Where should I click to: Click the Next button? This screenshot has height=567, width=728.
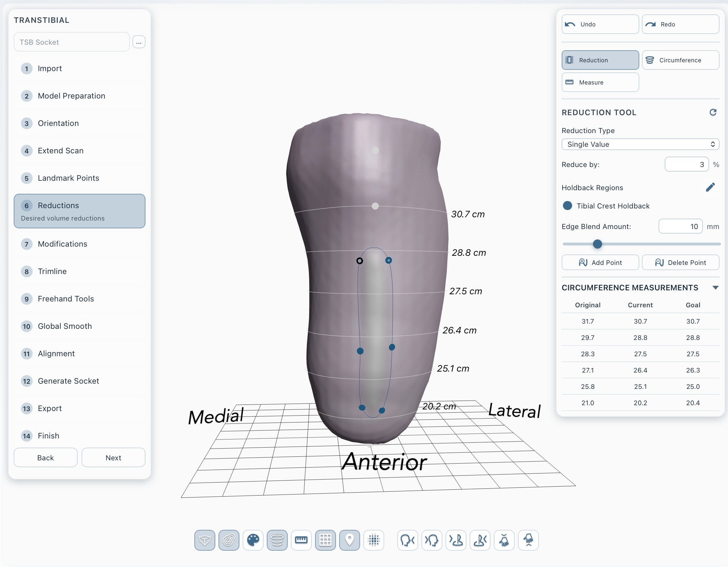click(113, 457)
